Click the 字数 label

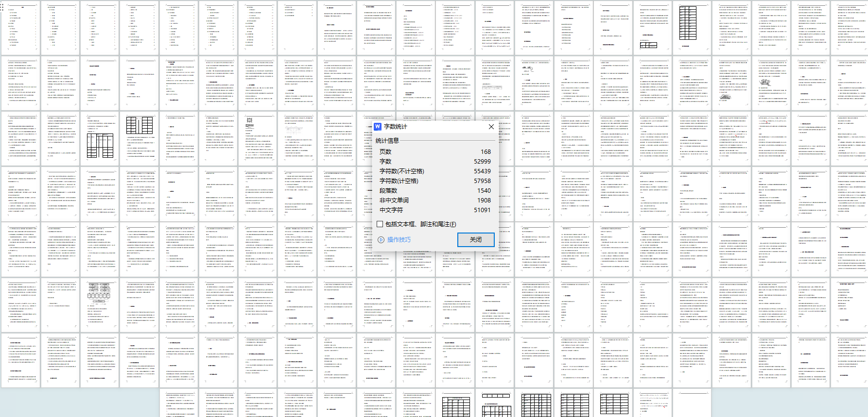385,162
